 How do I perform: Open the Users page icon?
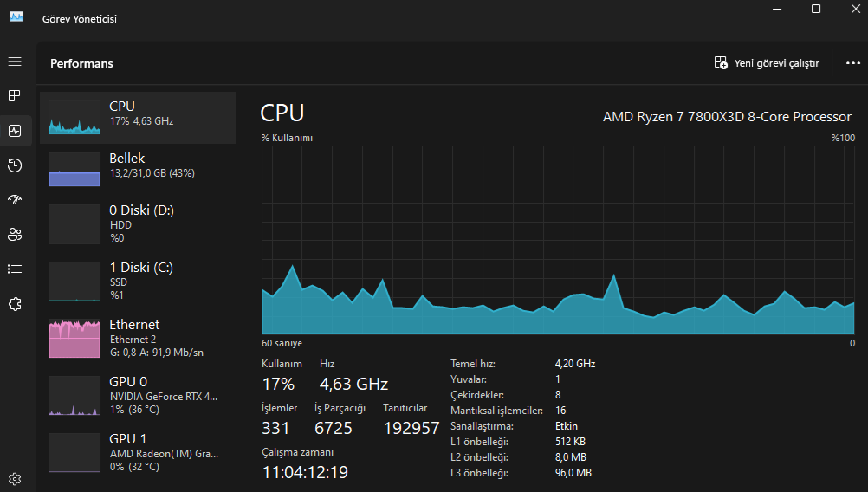coord(15,235)
